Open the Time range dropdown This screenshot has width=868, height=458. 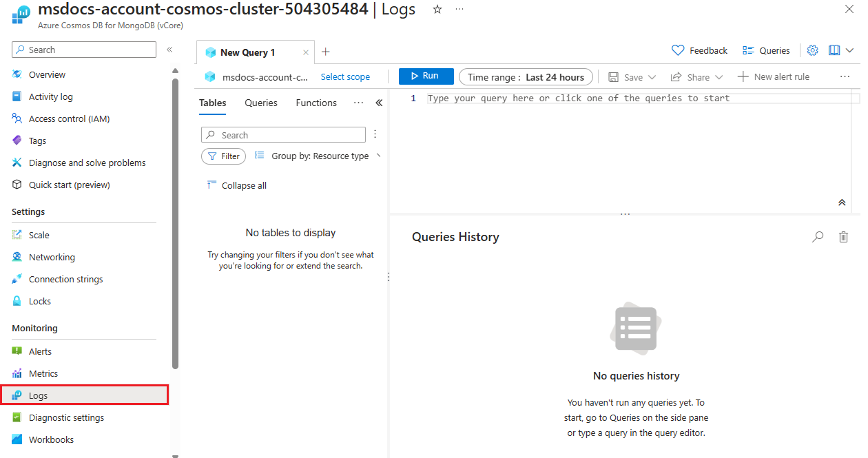coord(526,76)
